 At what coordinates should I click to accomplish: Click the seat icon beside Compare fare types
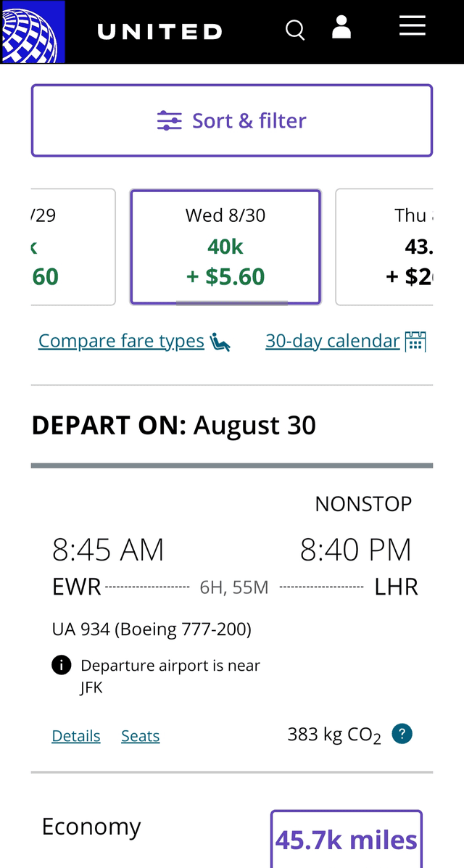tap(220, 342)
